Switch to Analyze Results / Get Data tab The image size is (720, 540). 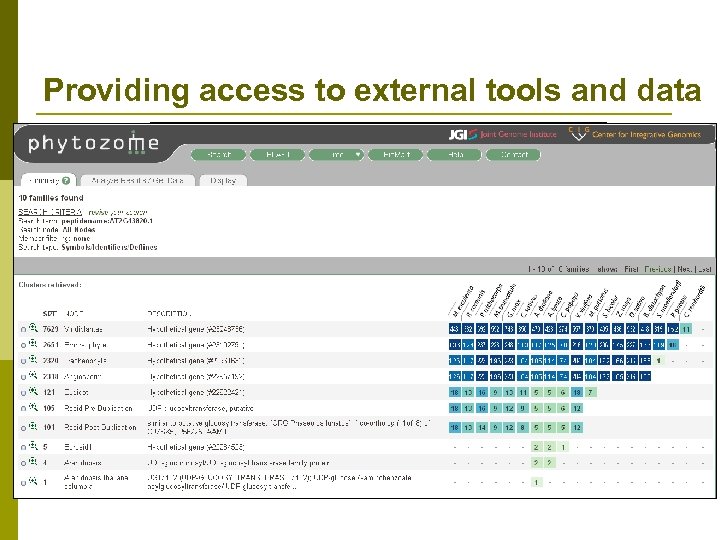137,180
